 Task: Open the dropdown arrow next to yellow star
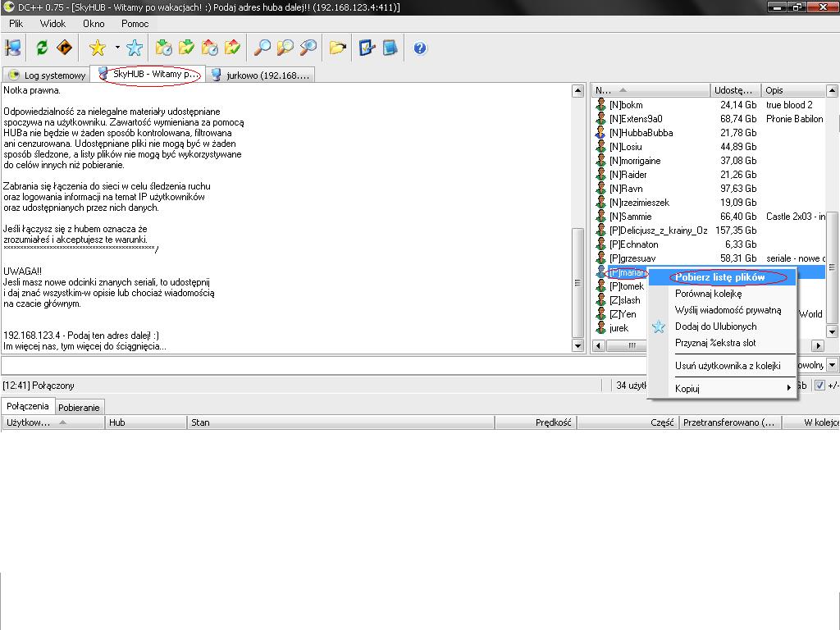click(117, 48)
